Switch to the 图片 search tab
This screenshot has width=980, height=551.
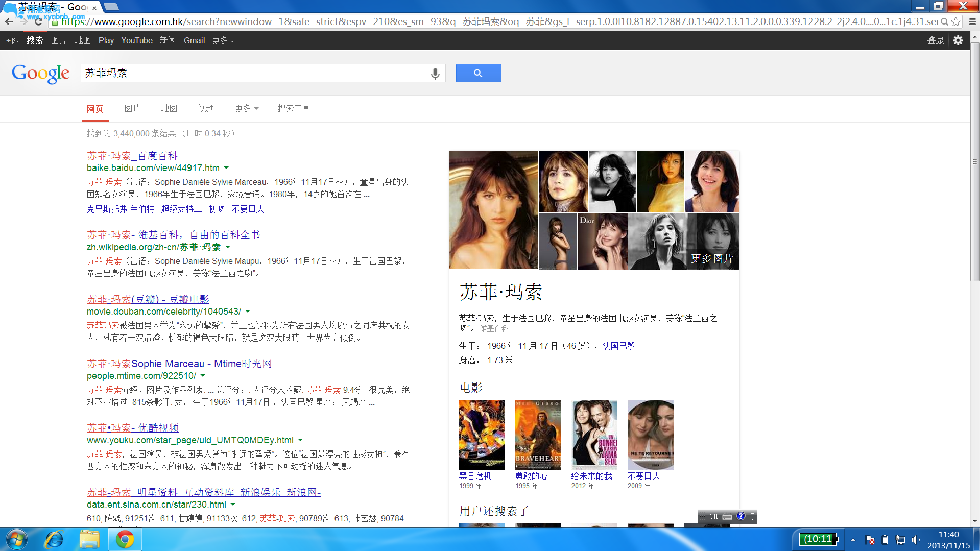point(132,108)
